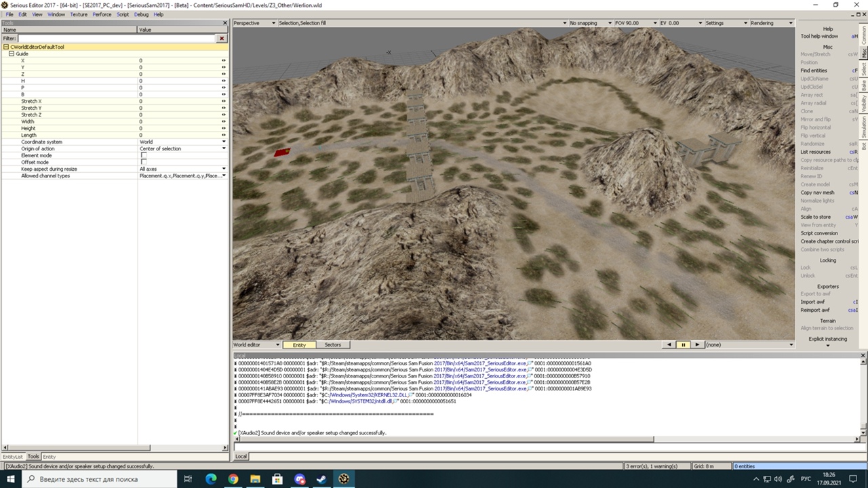Step the simulation forward
Viewport: 868px width, 488px height.
(x=696, y=345)
